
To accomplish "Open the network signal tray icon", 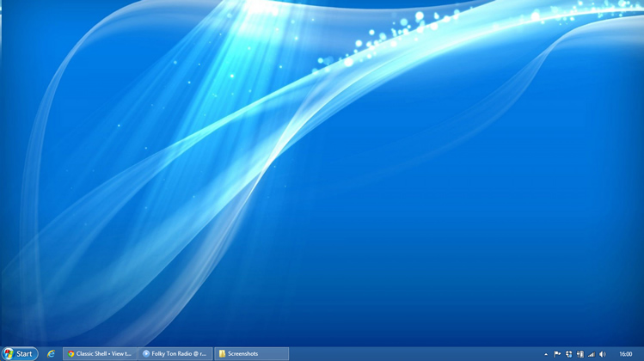I will 592,354.
